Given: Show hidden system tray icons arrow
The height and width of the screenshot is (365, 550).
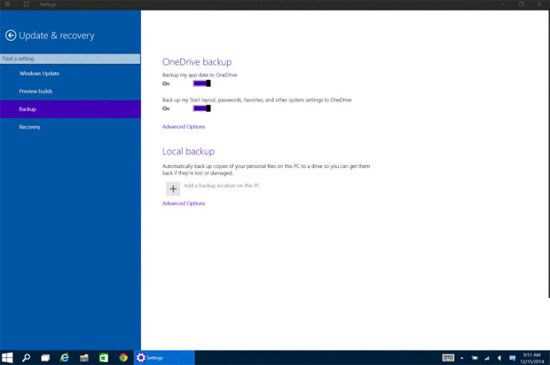Looking at the screenshot, I should click(462, 358).
